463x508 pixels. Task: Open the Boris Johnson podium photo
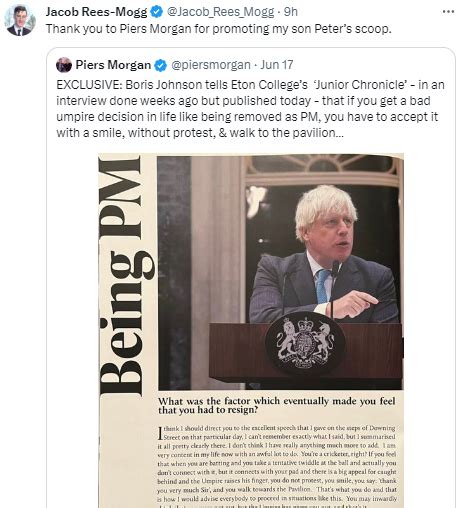(280, 272)
